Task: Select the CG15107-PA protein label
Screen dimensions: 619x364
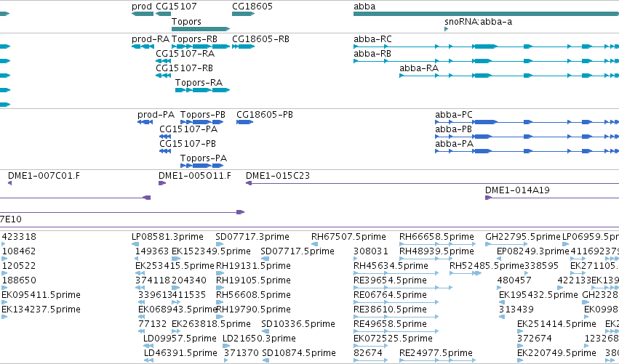Action: 188,129
